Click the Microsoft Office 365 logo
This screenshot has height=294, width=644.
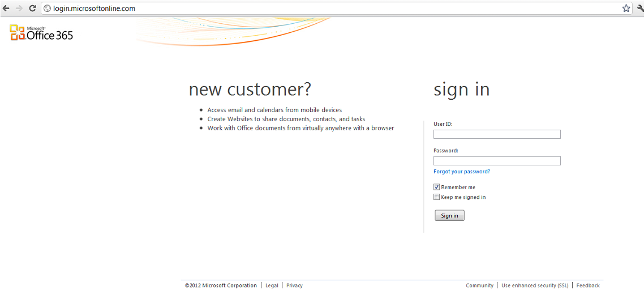pyautogui.click(x=41, y=33)
